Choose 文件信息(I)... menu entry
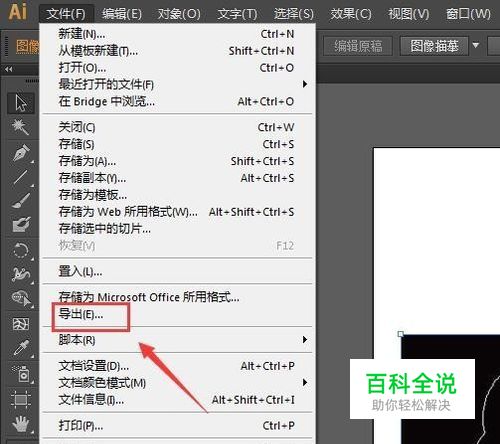 [177, 399]
